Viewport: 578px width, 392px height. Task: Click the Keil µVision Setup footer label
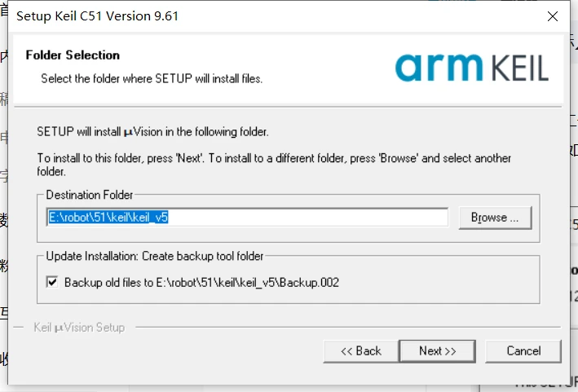point(79,328)
